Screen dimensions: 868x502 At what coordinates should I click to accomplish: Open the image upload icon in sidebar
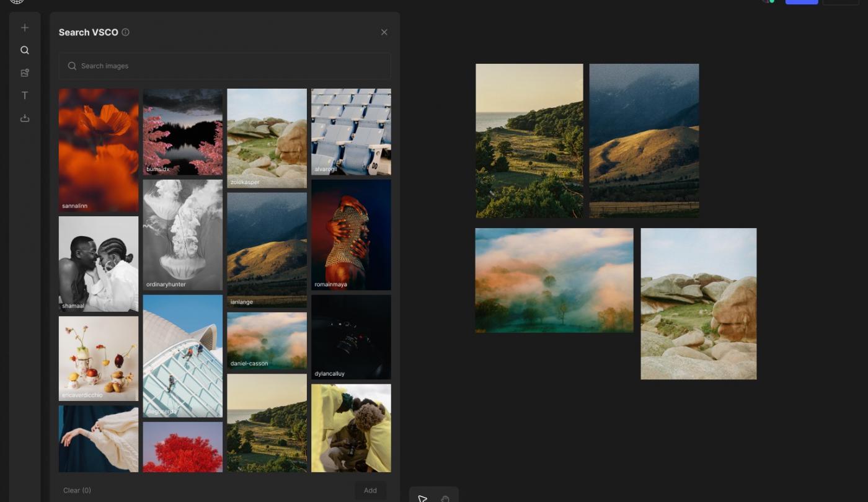click(25, 73)
